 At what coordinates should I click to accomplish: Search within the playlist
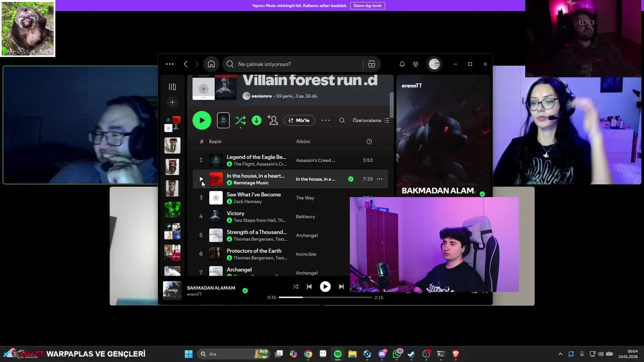(x=342, y=120)
